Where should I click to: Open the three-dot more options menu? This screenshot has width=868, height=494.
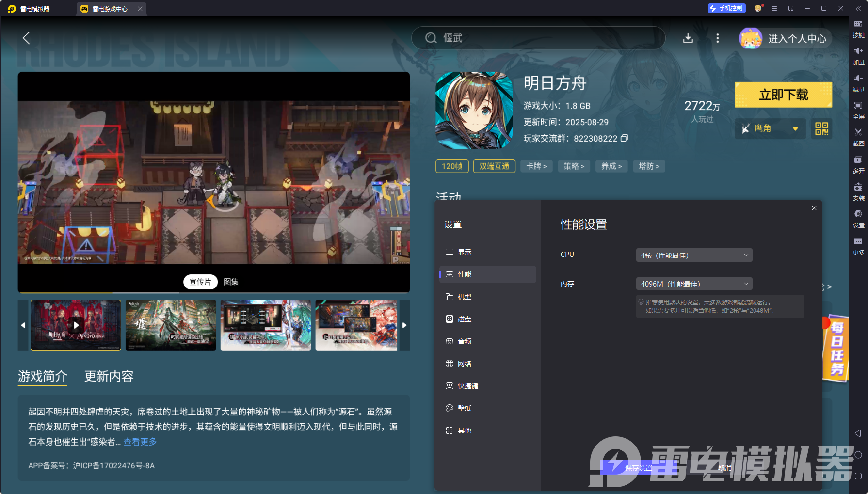(x=718, y=38)
